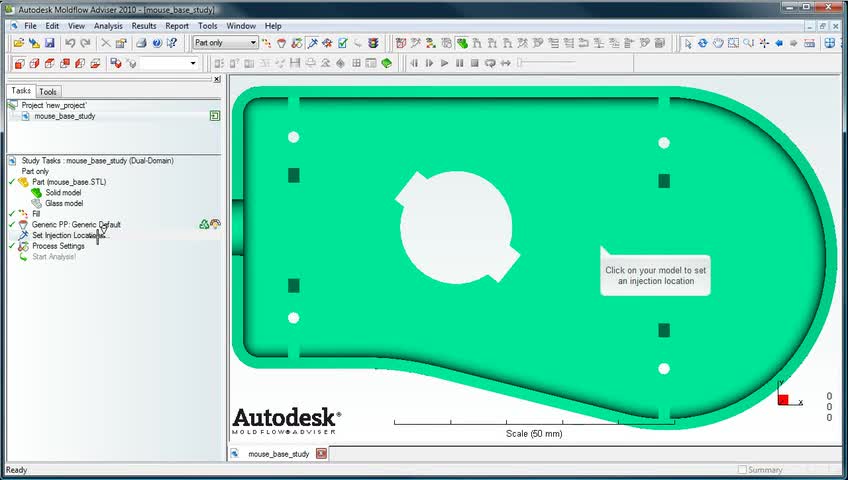Click the traffic light adviser icon

pyautogui.click(x=373, y=43)
